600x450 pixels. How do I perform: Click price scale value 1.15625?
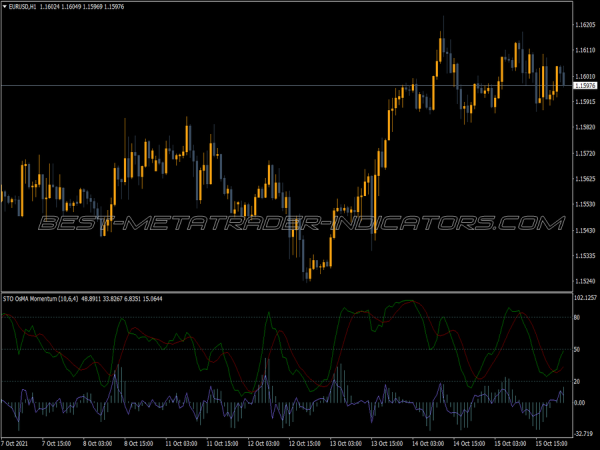coord(585,178)
